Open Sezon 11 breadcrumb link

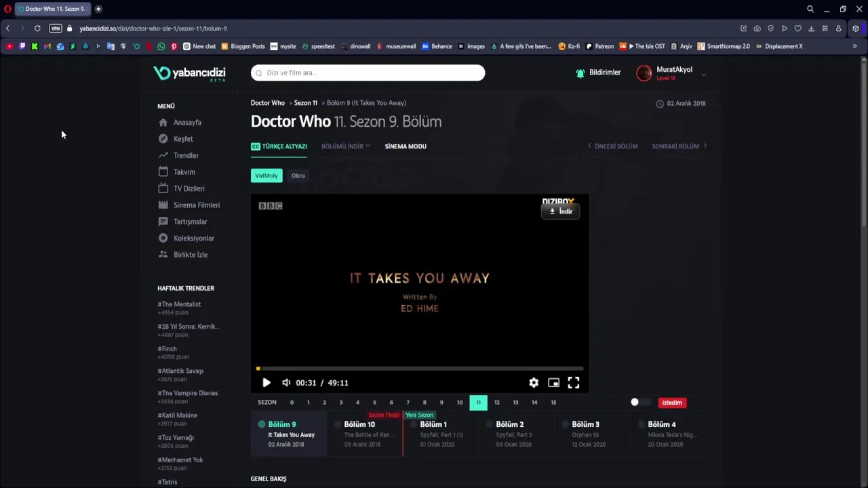coord(306,103)
